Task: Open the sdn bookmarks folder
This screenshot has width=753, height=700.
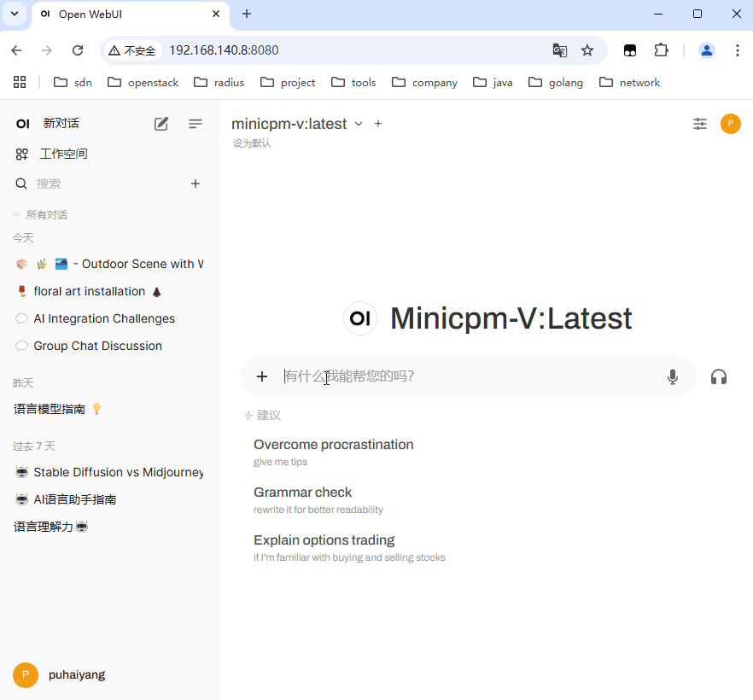Action: tap(73, 83)
